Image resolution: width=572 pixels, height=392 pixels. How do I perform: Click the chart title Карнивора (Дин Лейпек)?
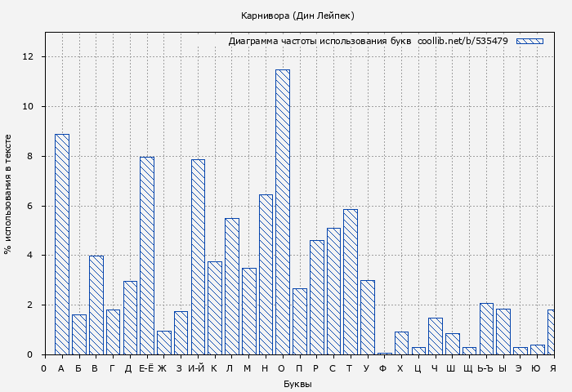[297, 16]
